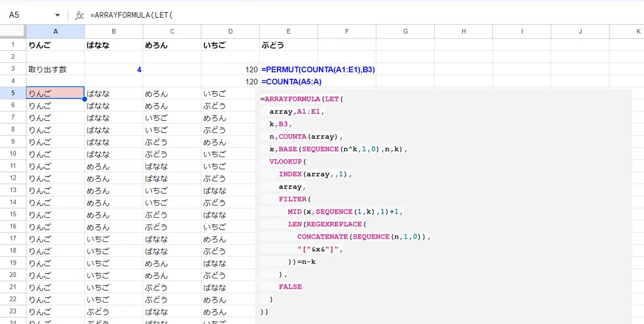
Task: Click the fill handle of cell A5
Action: click(x=84, y=99)
